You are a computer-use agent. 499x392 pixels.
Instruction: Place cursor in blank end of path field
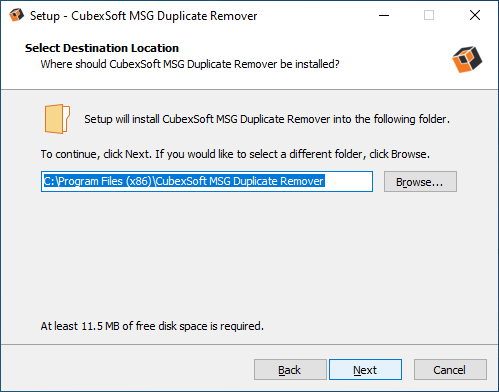[x=348, y=181]
